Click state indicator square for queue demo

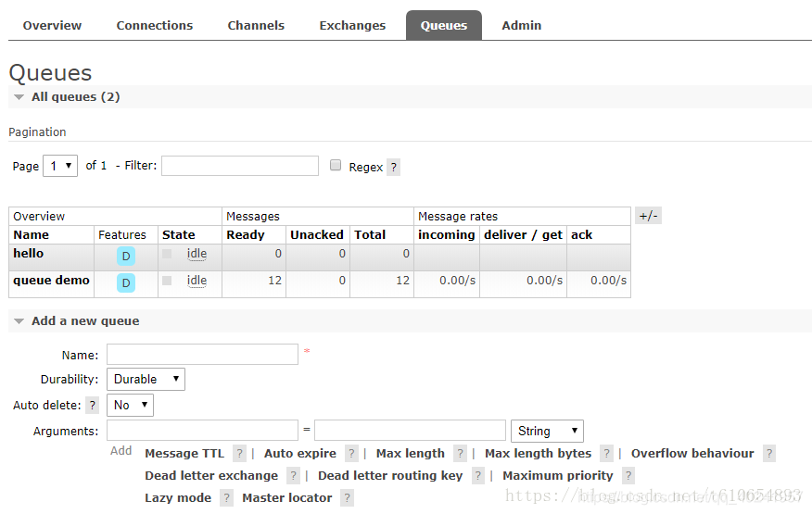point(167,281)
